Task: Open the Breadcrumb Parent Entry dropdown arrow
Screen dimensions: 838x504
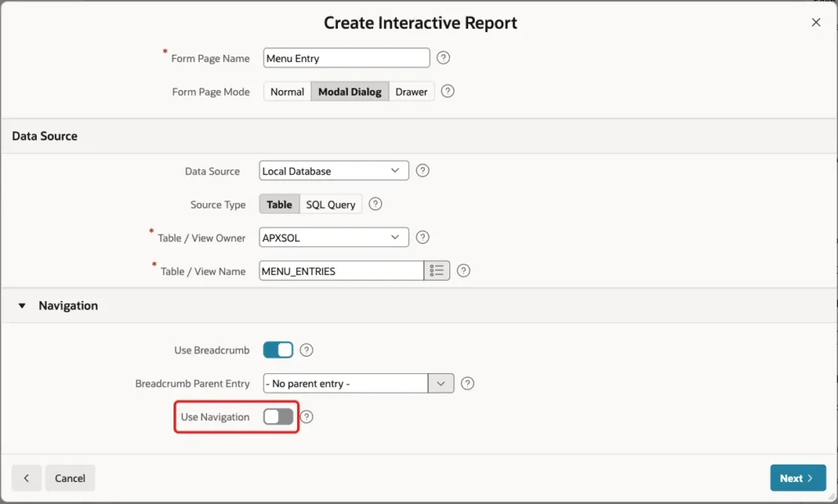Action: 441,384
